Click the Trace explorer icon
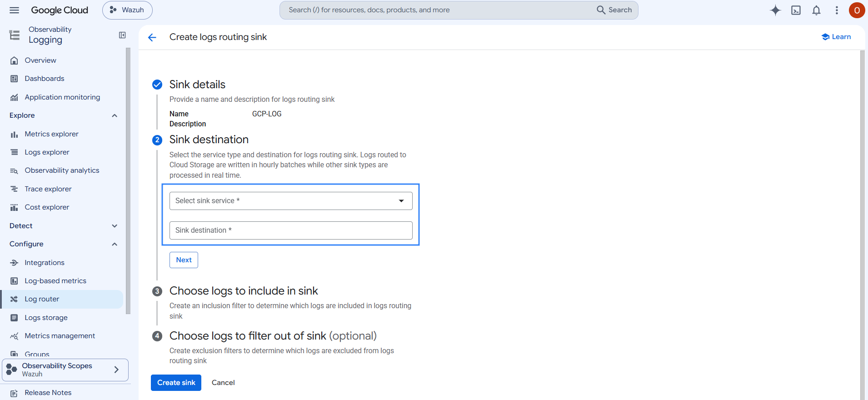The height and width of the screenshot is (400, 868). tap(15, 189)
